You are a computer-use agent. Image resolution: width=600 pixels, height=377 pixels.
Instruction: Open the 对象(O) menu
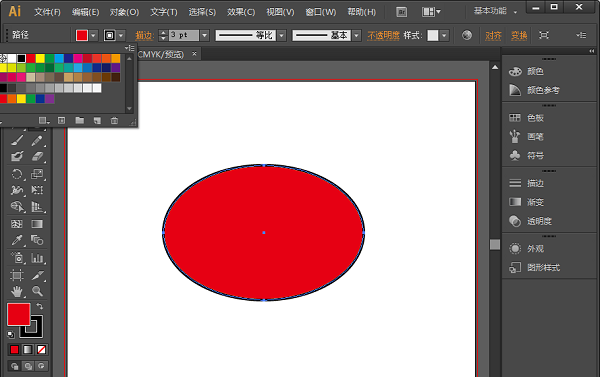tap(124, 12)
